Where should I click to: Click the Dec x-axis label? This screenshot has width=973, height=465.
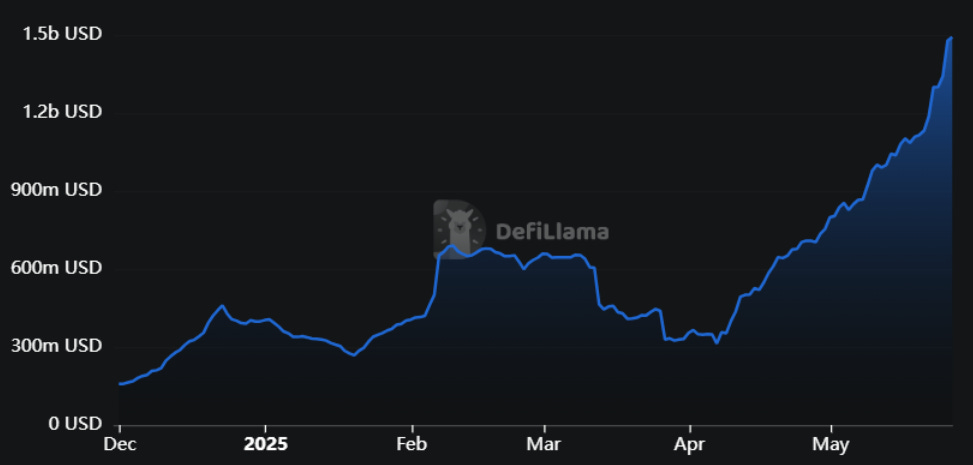pos(119,445)
